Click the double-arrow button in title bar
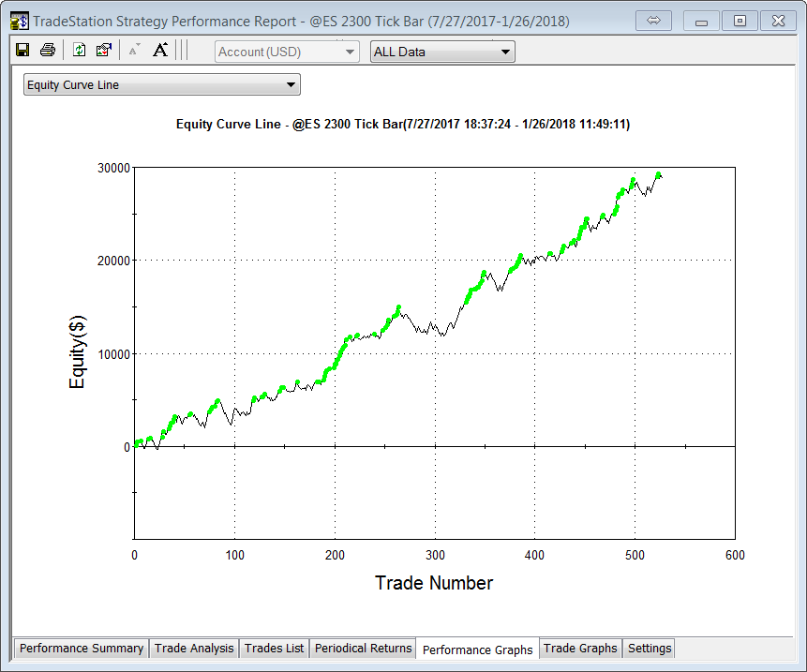 click(x=654, y=21)
